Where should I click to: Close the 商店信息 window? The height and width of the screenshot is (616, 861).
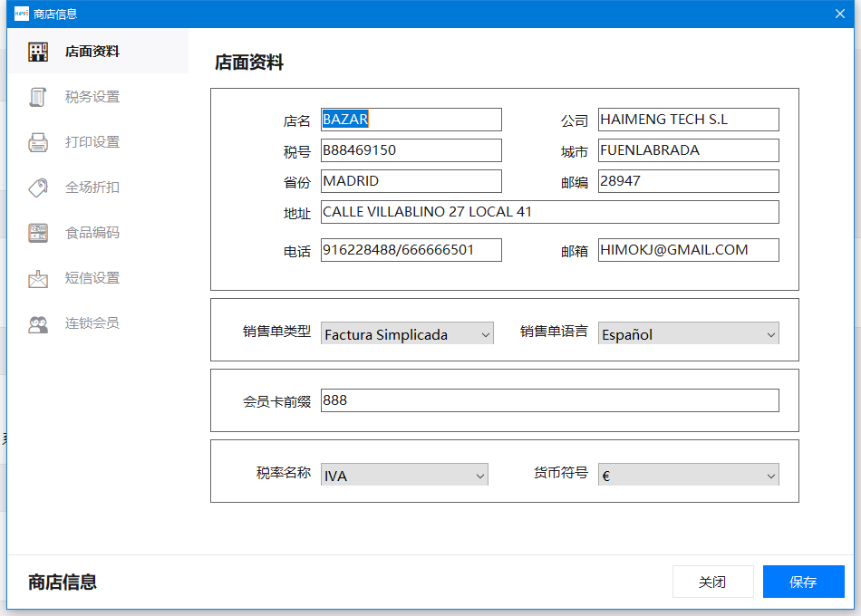[x=839, y=14]
